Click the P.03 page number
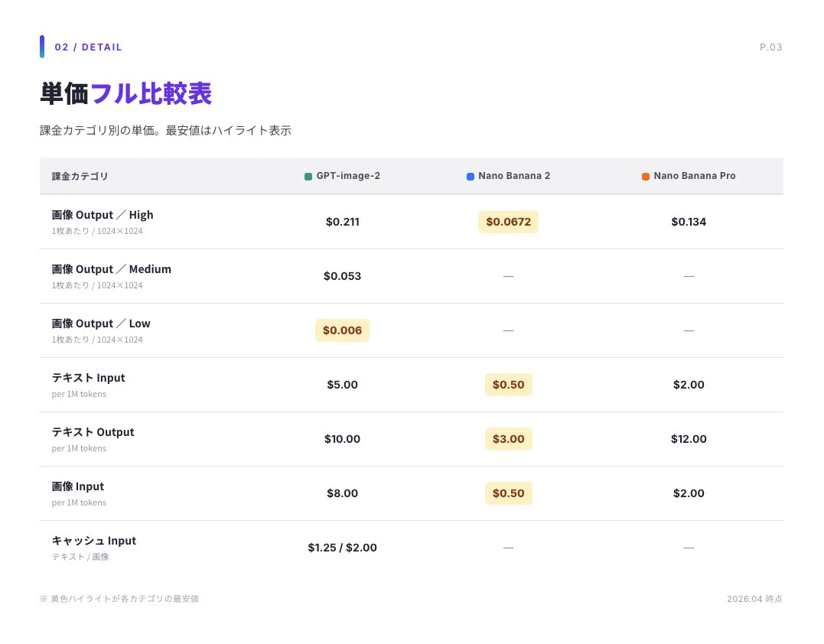 pyautogui.click(x=771, y=47)
